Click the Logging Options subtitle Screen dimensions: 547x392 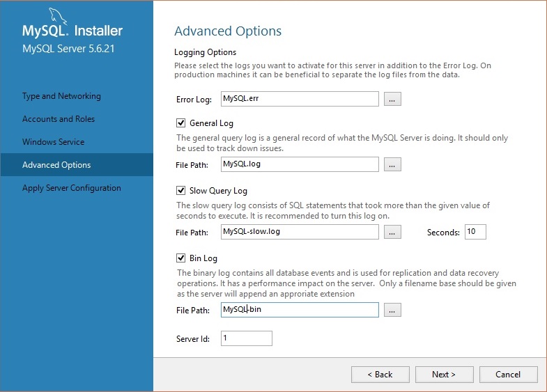(x=205, y=52)
